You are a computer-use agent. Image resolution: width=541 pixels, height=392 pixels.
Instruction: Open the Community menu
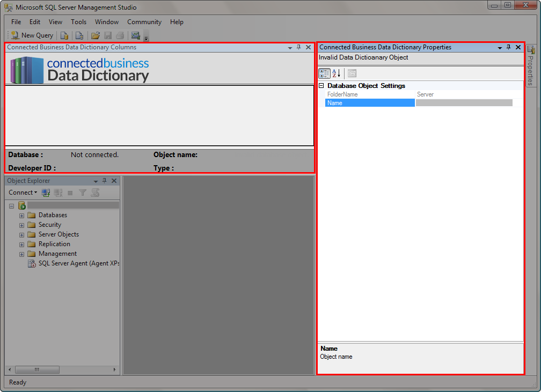point(144,22)
